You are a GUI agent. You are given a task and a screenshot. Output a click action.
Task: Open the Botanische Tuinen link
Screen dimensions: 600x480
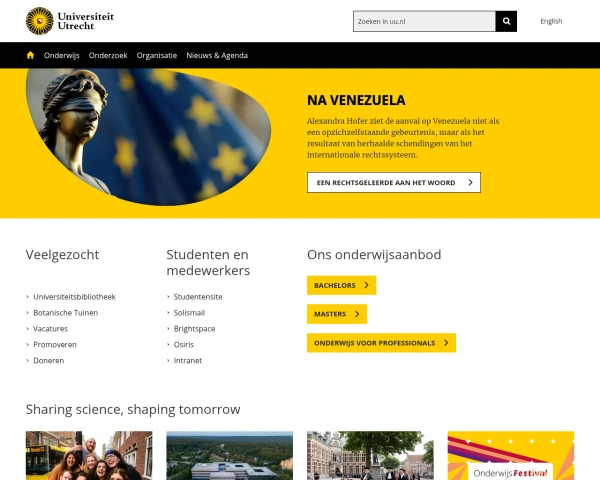[x=65, y=313]
